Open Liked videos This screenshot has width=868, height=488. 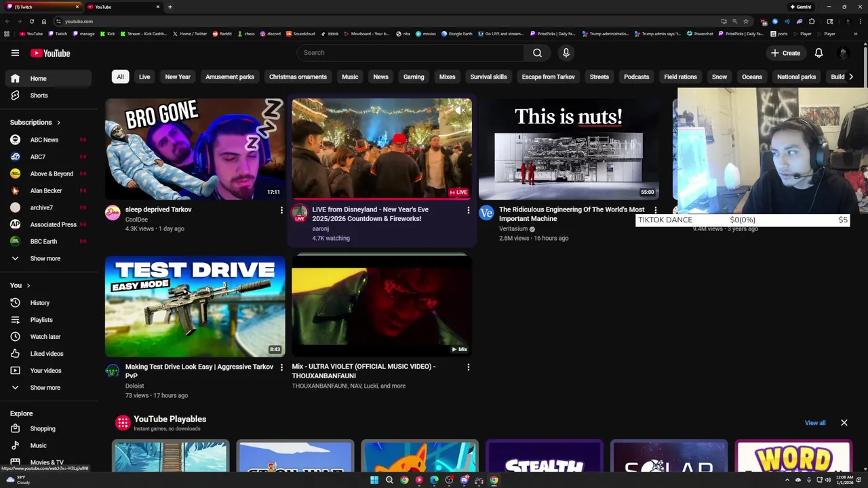tap(47, 354)
